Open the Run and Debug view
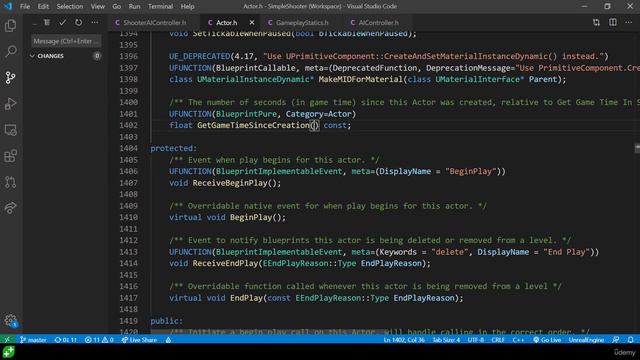Screen dimensions: 640x360 click(x=11, y=104)
